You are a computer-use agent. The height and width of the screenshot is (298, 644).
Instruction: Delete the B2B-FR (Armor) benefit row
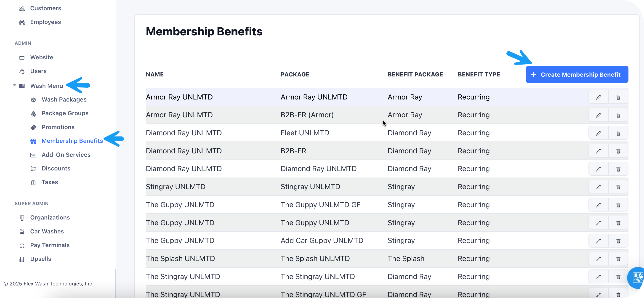618,115
